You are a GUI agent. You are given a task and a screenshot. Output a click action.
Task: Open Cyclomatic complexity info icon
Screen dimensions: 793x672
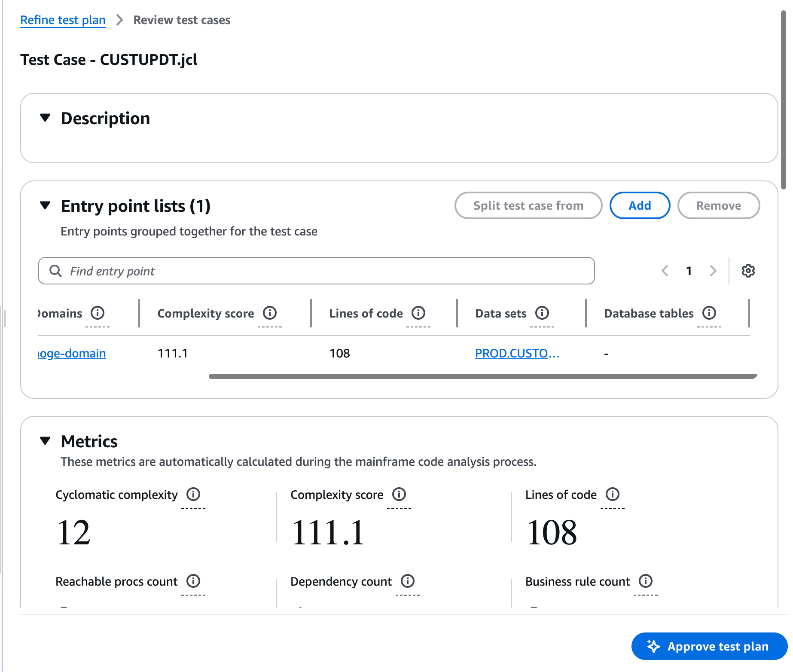point(193,494)
